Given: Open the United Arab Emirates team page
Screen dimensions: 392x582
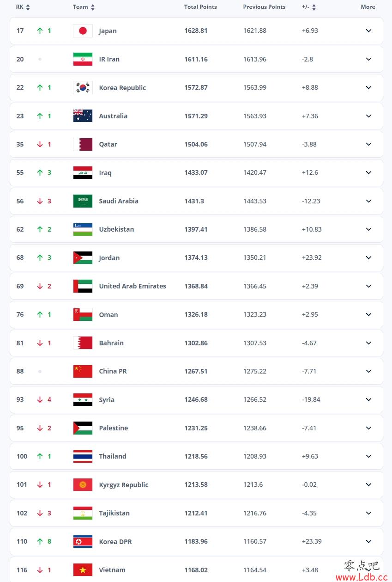Looking at the screenshot, I should pyautogui.click(x=133, y=286).
